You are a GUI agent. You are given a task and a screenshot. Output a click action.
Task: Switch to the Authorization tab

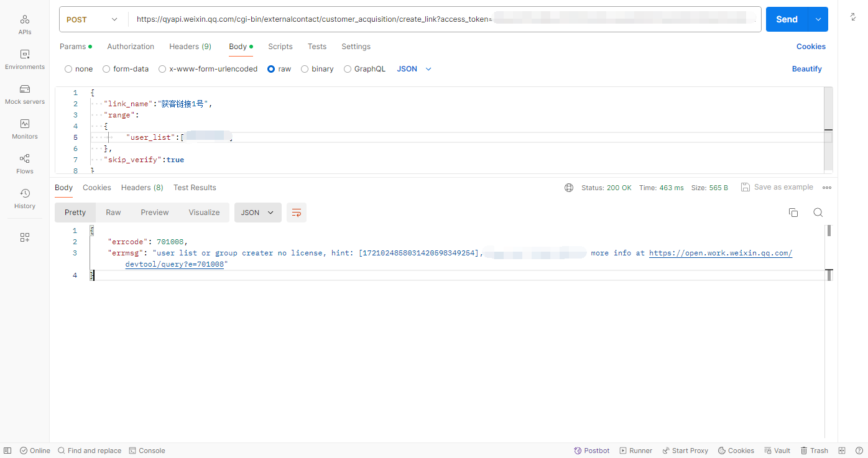click(131, 47)
